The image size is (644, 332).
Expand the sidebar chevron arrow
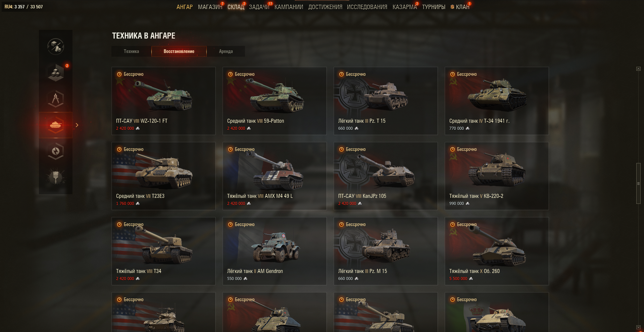(x=77, y=125)
